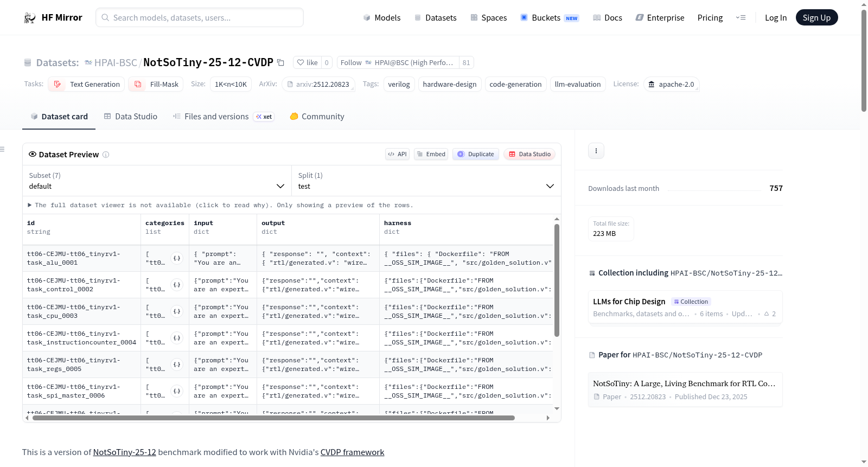Expand categories JSON for task_instructioncounter_0004 row
This screenshot has width=868, height=467.
coord(177,338)
